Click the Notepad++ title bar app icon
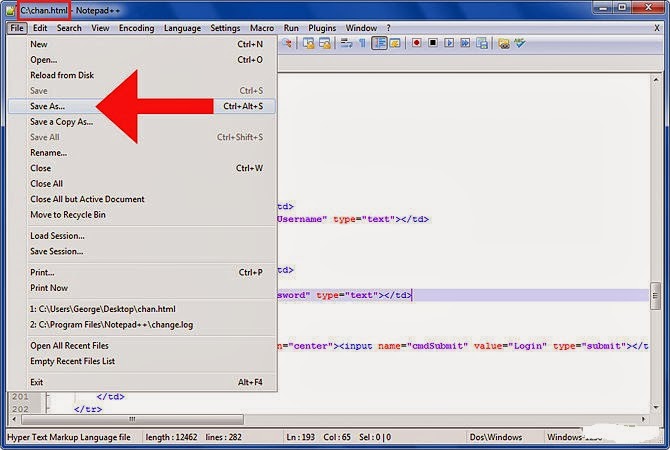 click(11, 10)
